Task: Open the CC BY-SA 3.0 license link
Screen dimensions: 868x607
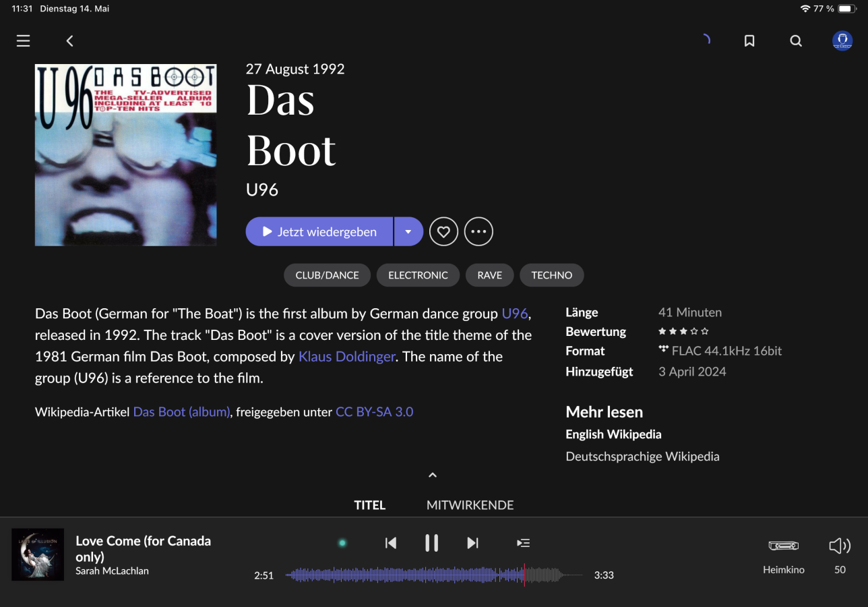Action: (375, 411)
